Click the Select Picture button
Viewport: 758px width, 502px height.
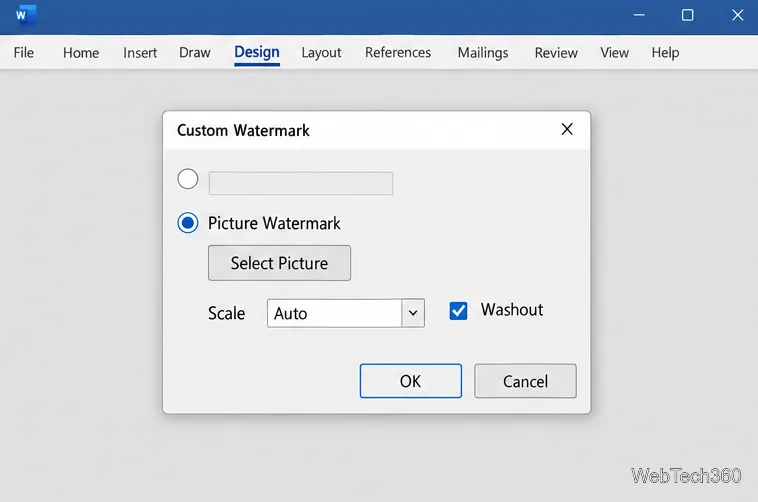click(x=279, y=263)
